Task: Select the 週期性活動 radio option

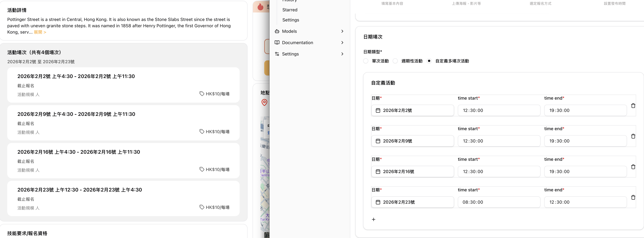Action: (395, 61)
